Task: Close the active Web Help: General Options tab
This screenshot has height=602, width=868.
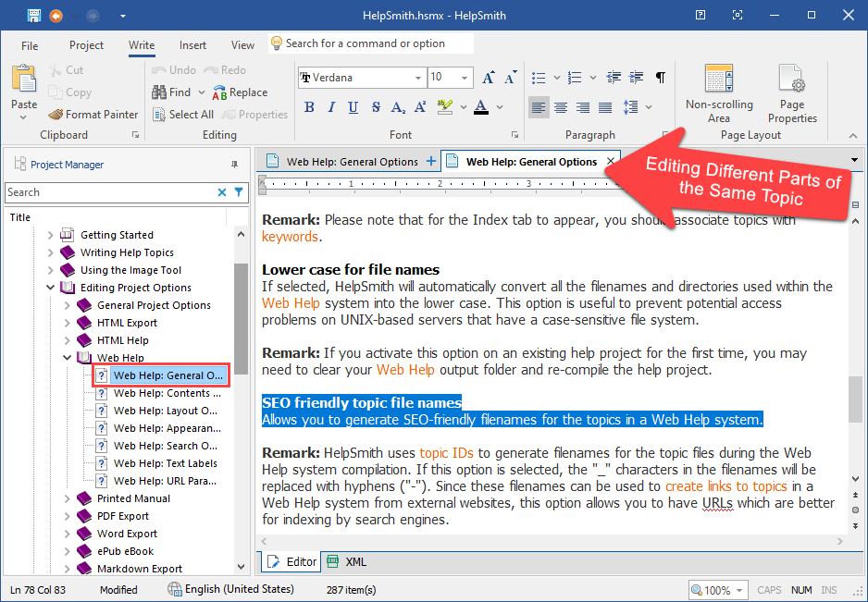Action: click(611, 161)
